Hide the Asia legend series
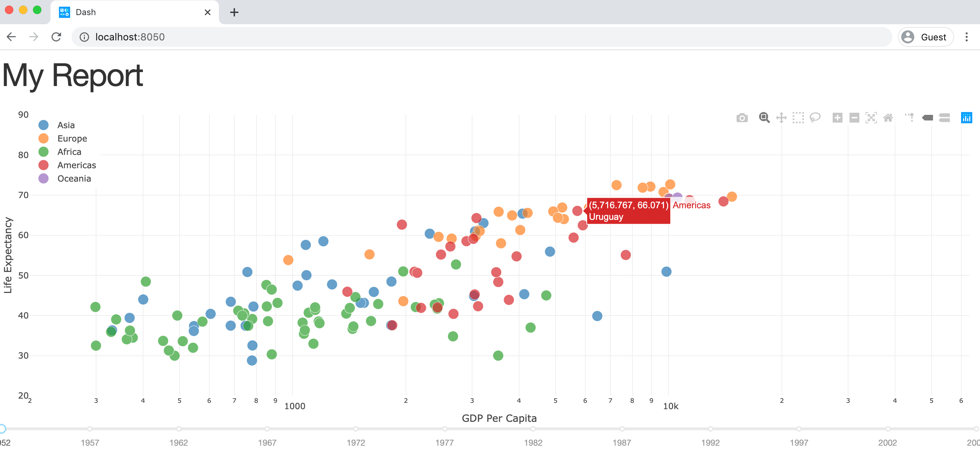The height and width of the screenshot is (465, 980). 66,125
